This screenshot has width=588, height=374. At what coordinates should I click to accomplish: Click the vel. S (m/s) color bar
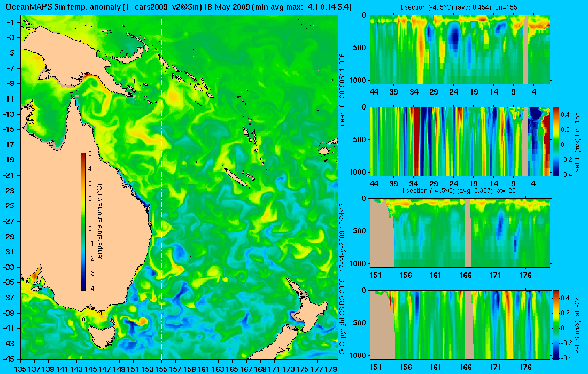(556, 324)
